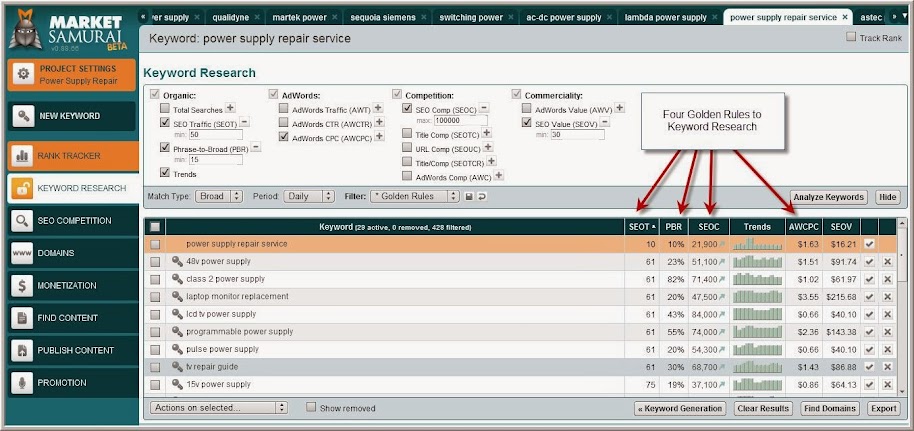The height and width of the screenshot is (431, 914).
Task: Remove tv repair guide with X icon
Action: 887,367
